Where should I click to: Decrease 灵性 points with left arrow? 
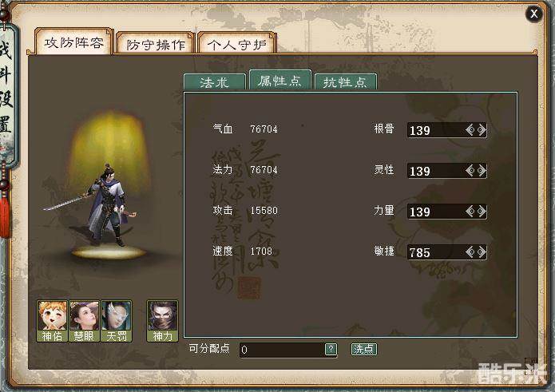(470, 171)
